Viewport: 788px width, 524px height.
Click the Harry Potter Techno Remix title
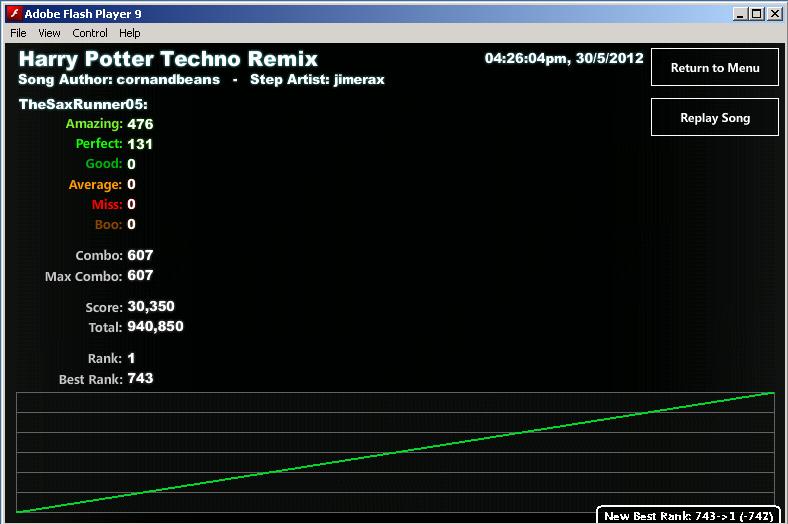(x=168, y=59)
